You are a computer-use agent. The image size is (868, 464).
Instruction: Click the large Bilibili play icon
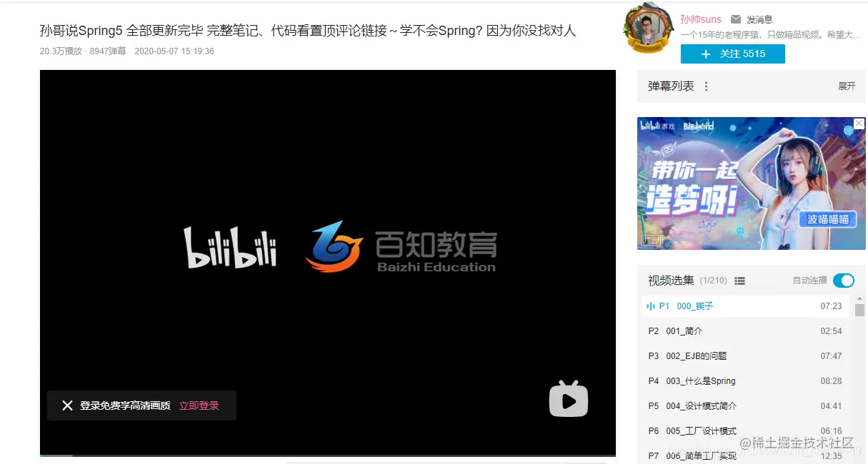(x=568, y=399)
